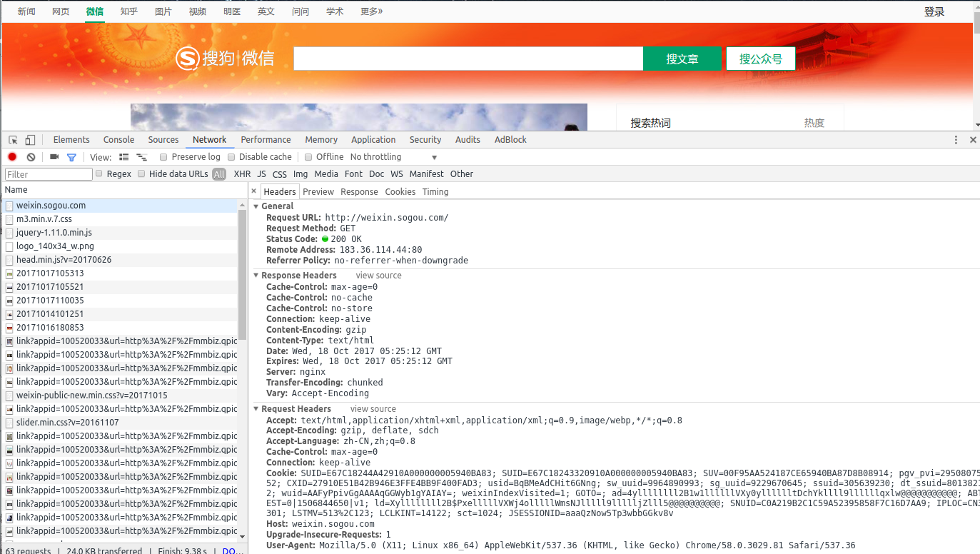Switch to the Console tab
Screen dimensions: 980x554
point(118,140)
